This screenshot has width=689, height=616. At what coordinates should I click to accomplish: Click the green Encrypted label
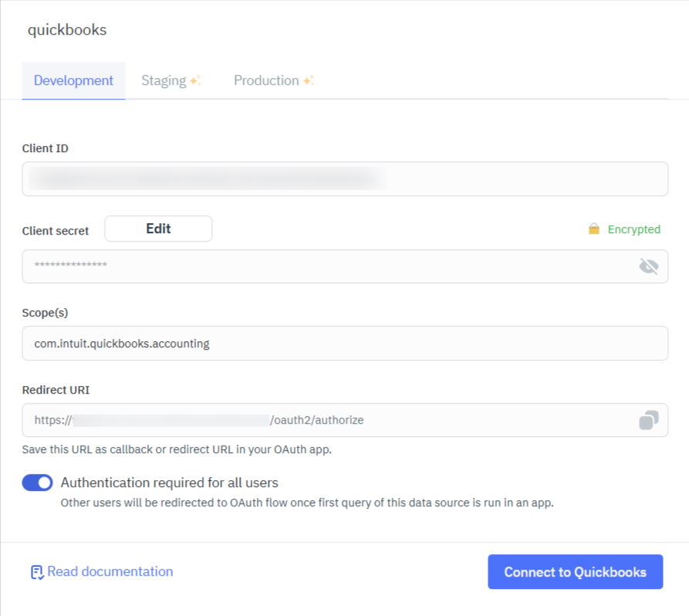pyautogui.click(x=634, y=229)
